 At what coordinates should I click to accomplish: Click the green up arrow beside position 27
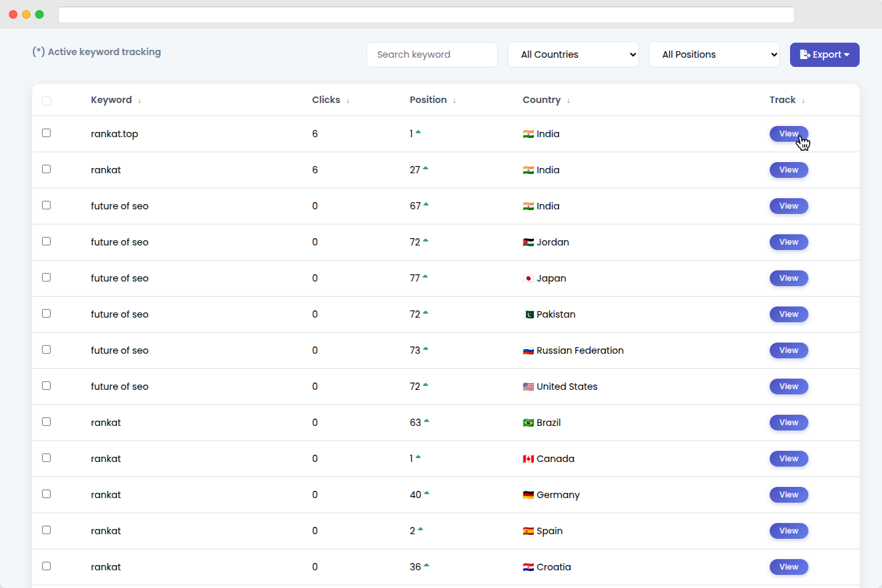(426, 169)
